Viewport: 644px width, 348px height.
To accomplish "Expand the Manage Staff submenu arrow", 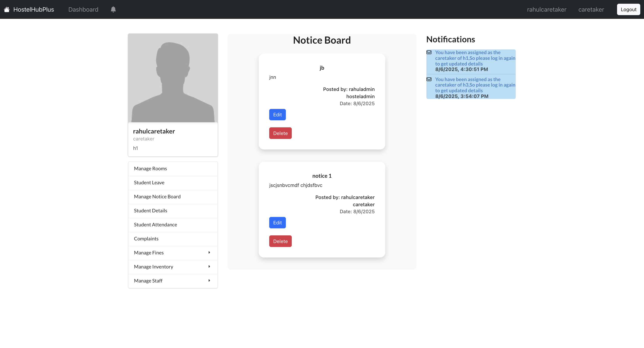I will click(x=209, y=281).
